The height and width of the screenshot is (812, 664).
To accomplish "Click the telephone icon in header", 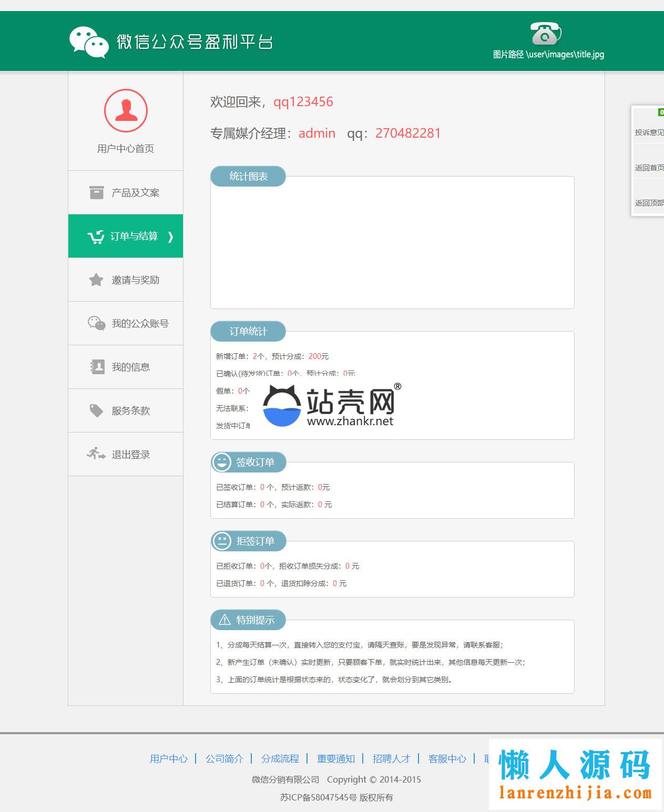I will point(545,34).
